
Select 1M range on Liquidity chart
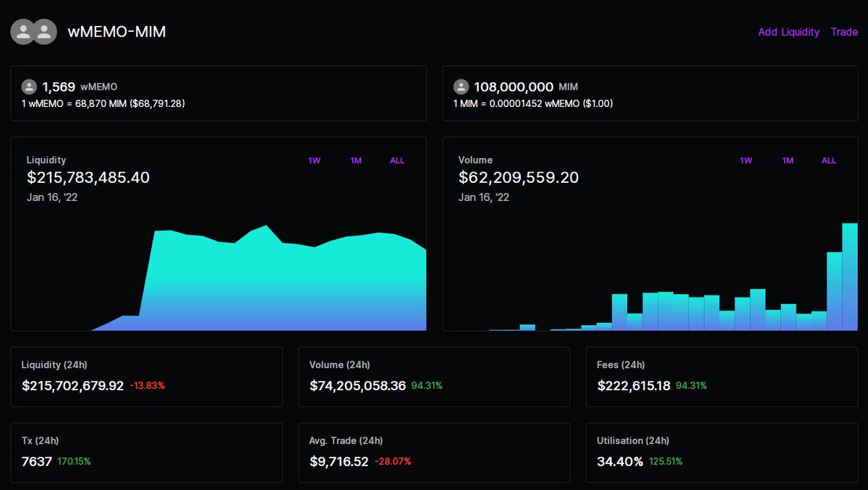pos(356,160)
